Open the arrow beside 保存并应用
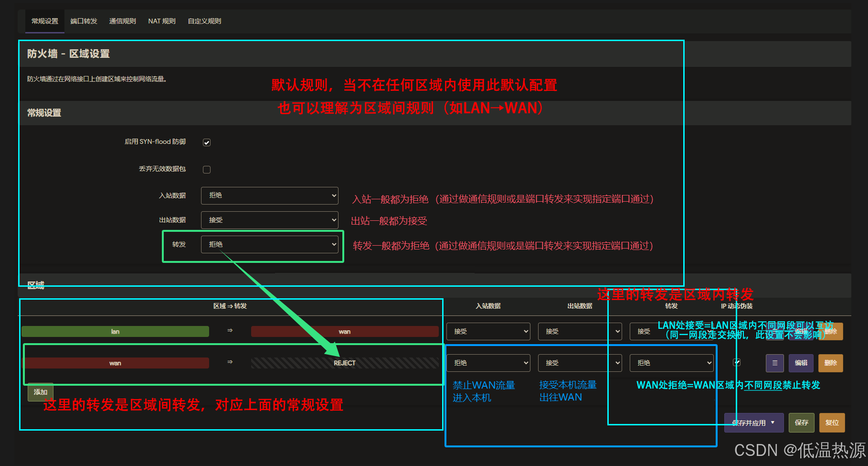This screenshot has width=868, height=466. click(x=773, y=423)
